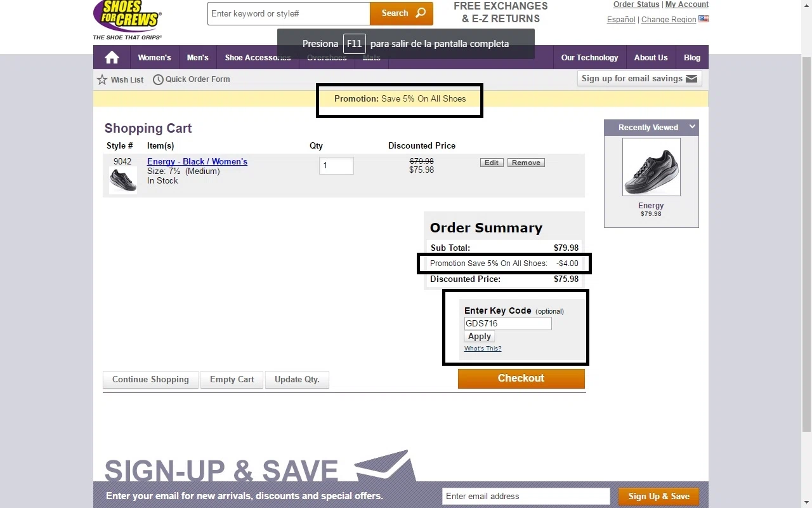Click the Edit button for the cart item
The width and height of the screenshot is (812, 508).
pyautogui.click(x=492, y=163)
